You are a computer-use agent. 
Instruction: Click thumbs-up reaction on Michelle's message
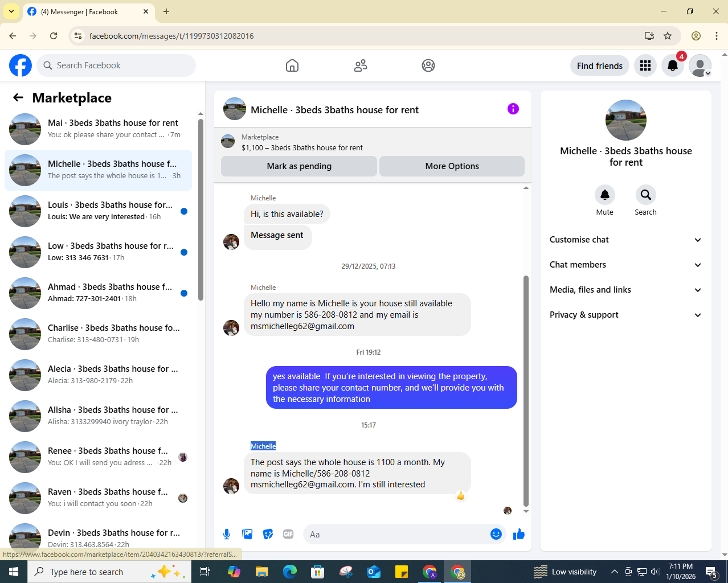click(x=461, y=495)
